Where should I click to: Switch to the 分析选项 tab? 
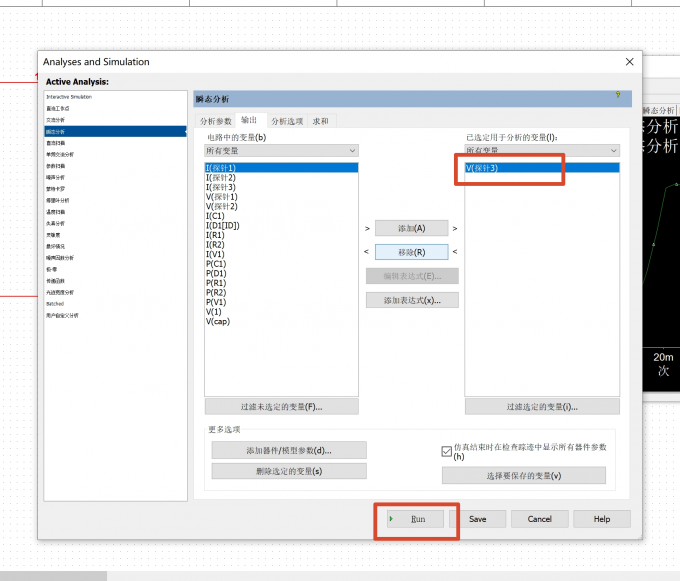[x=287, y=121]
